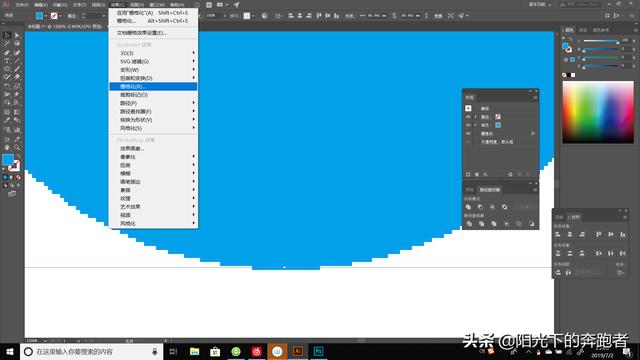Choose 效果画廊... menu item

153,148
